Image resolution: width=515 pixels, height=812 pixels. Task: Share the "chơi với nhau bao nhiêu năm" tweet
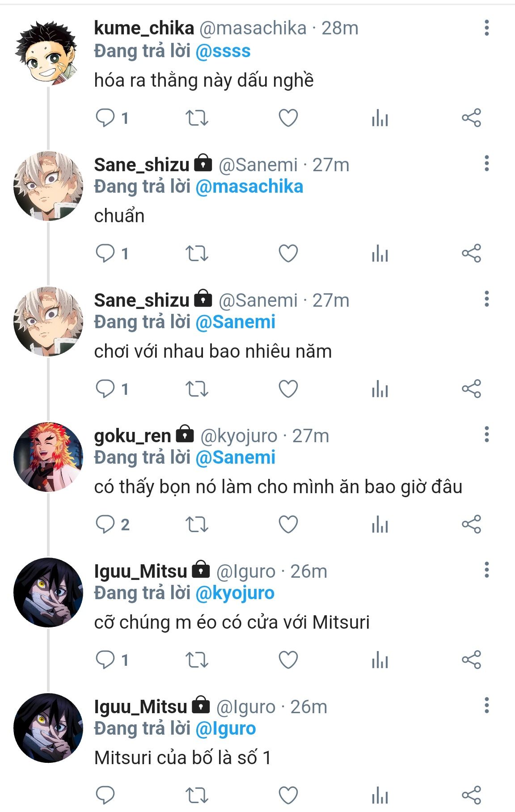coord(471,389)
